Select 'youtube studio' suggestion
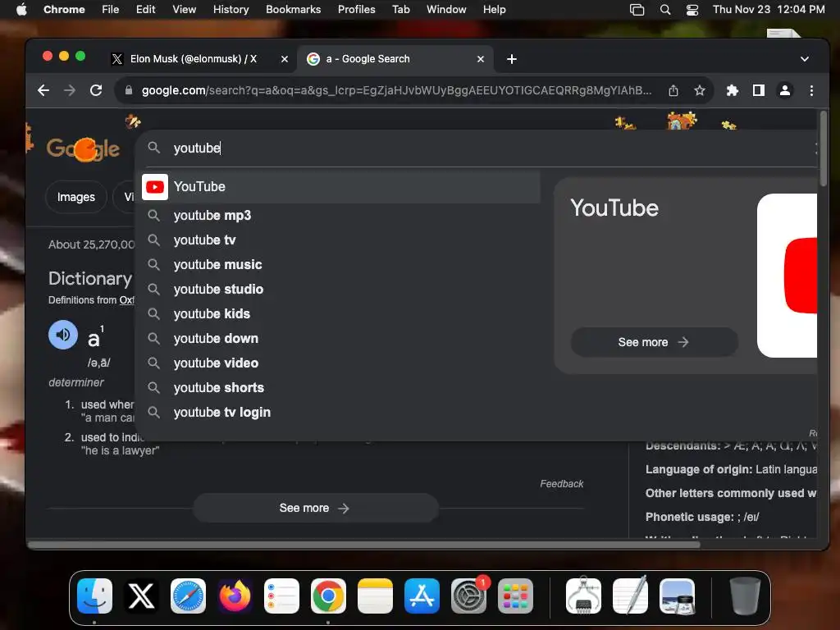This screenshot has width=840, height=630. pyautogui.click(x=340, y=290)
